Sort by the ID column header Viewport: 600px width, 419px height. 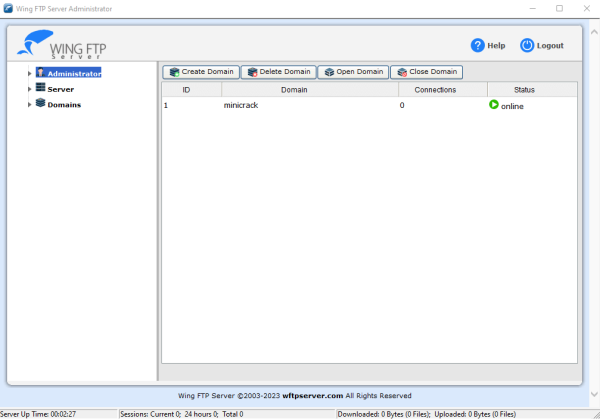tap(192, 90)
